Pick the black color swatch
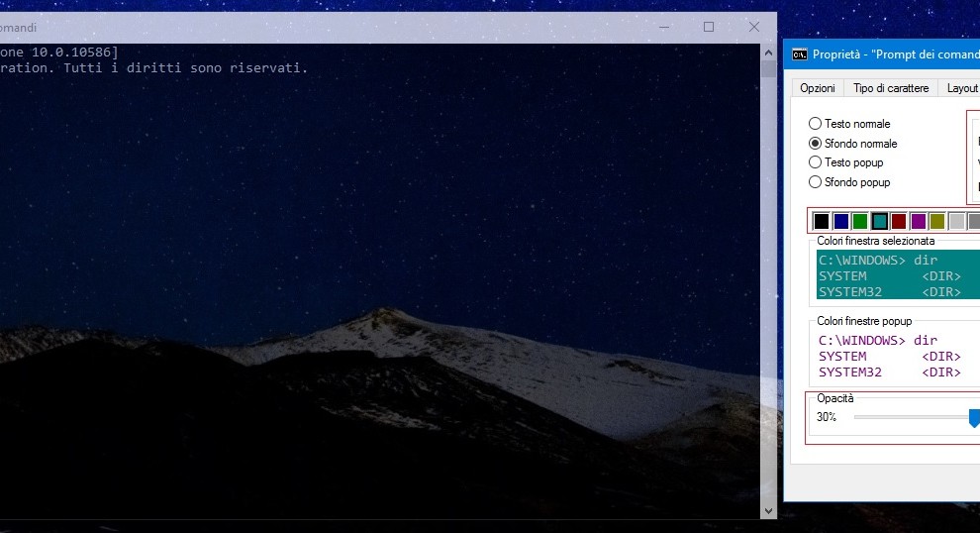The width and height of the screenshot is (980, 533). [822, 221]
